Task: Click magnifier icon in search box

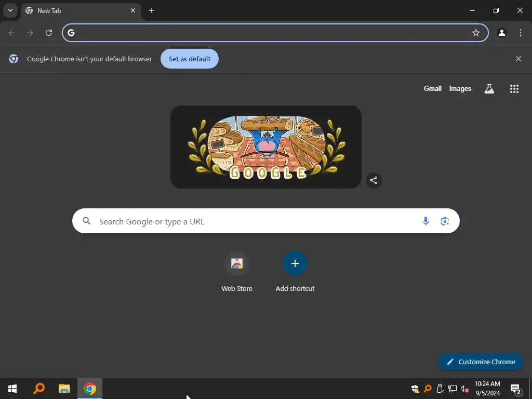Action: point(87,221)
